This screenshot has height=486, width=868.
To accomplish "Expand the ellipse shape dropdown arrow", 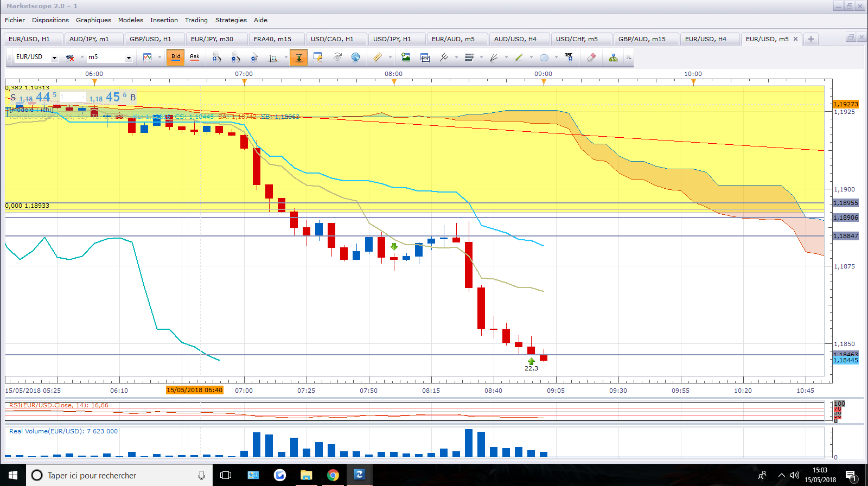I will [556, 57].
